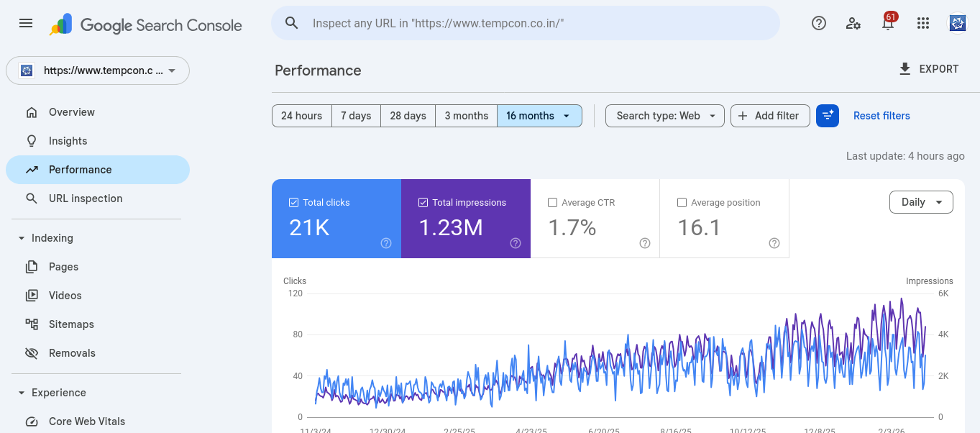
Task: Open the Daily granularity dropdown
Action: click(921, 202)
